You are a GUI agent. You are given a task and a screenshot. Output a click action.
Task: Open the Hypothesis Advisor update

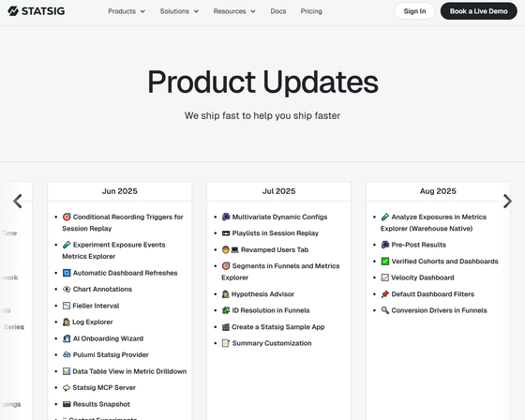click(262, 294)
